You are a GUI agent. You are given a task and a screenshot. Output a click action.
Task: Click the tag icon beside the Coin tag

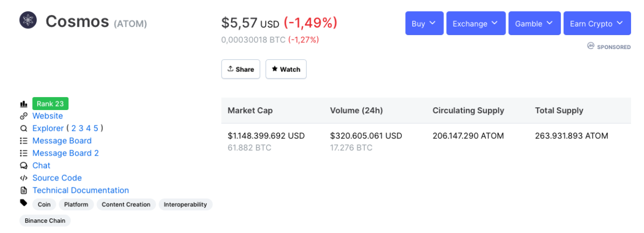click(x=24, y=203)
